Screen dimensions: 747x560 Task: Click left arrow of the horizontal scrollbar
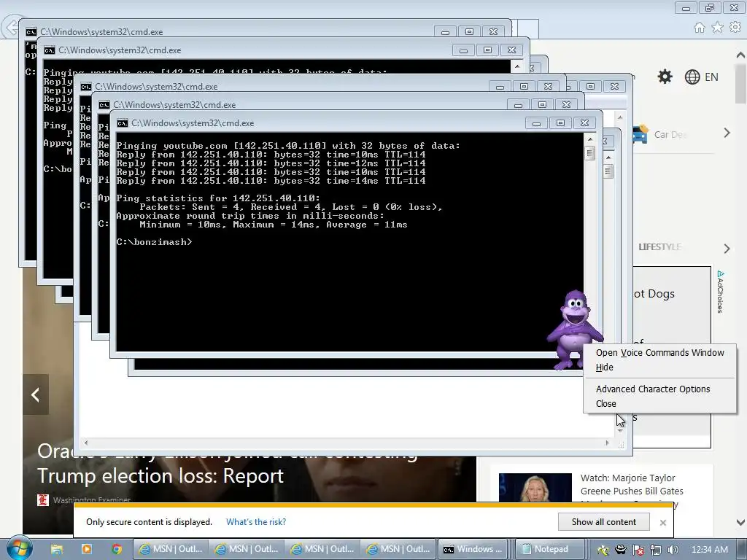(86, 443)
